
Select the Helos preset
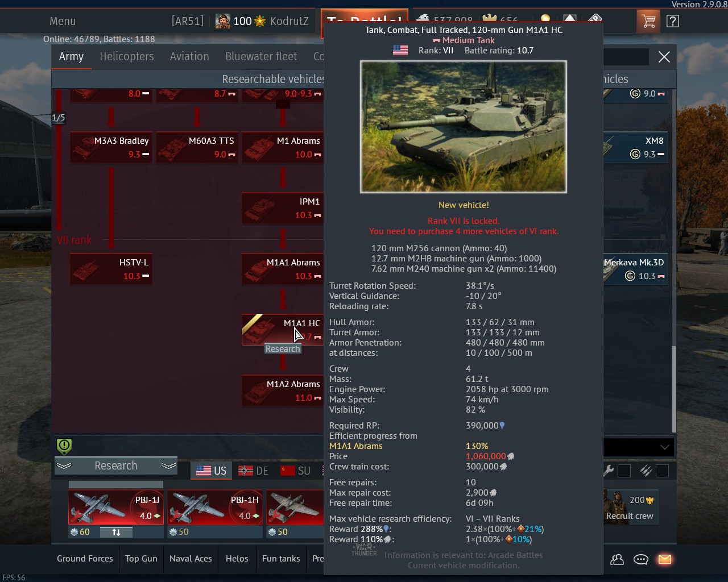click(237, 559)
